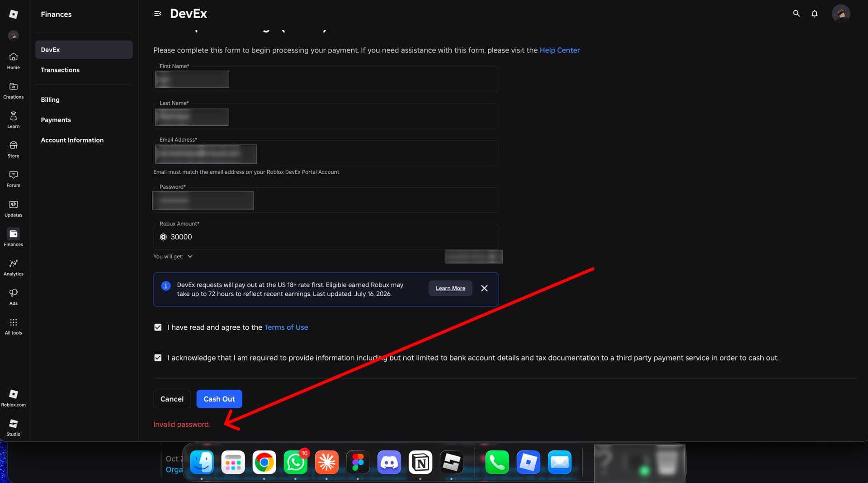Open the Learn section icon

(14, 120)
